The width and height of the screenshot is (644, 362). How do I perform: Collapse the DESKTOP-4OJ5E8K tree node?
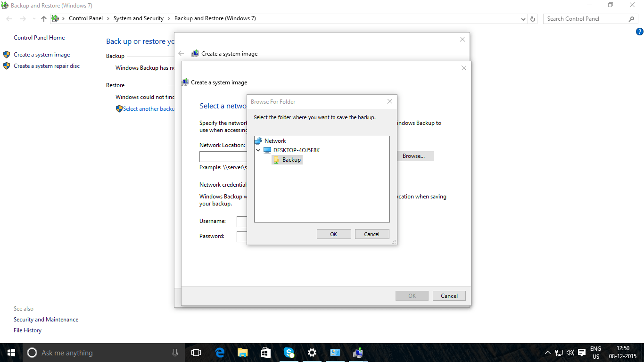(x=258, y=150)
